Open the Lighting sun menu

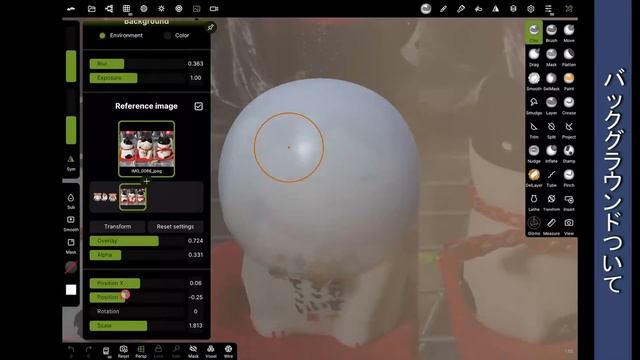[162, 9]
